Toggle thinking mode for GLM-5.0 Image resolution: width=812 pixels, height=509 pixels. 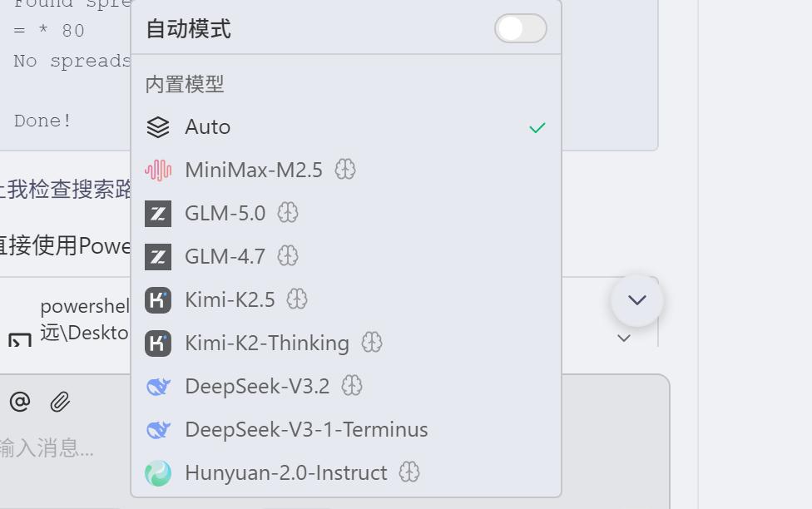(287, 213)
